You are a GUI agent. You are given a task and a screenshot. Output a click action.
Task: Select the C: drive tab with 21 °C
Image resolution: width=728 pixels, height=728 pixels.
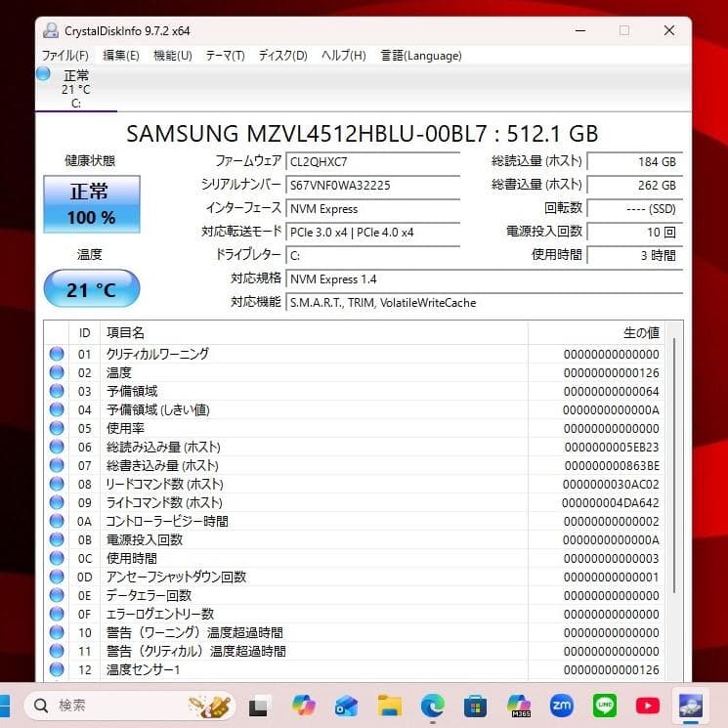coord(75,89)
